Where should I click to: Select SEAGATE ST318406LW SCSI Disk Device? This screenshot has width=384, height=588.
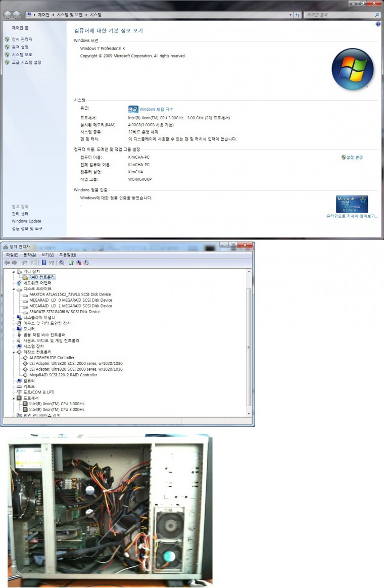point(65,312)
